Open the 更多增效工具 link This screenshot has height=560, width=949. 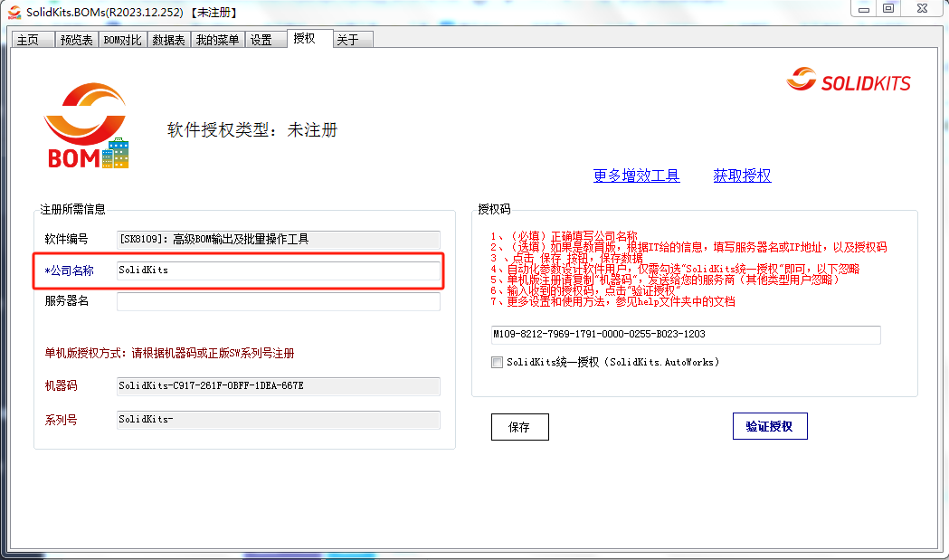click(637, 176)
